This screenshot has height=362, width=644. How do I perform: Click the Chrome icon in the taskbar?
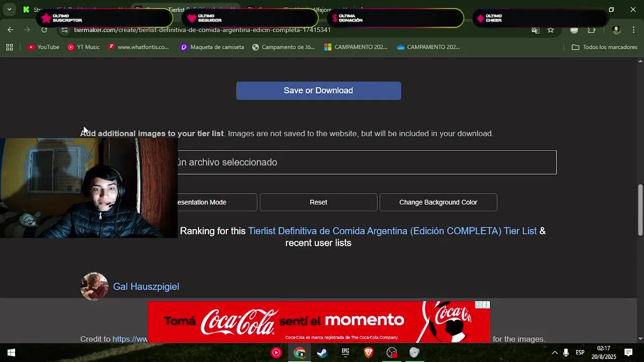click(x=299, y=352)
